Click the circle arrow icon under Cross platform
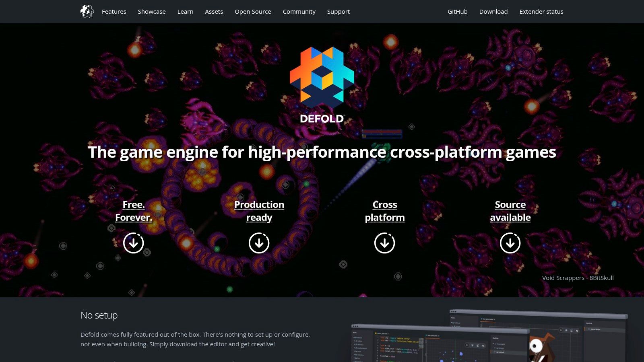Image resolution: width=644 pixels, height=362 pixels. [x=384, y=243]
